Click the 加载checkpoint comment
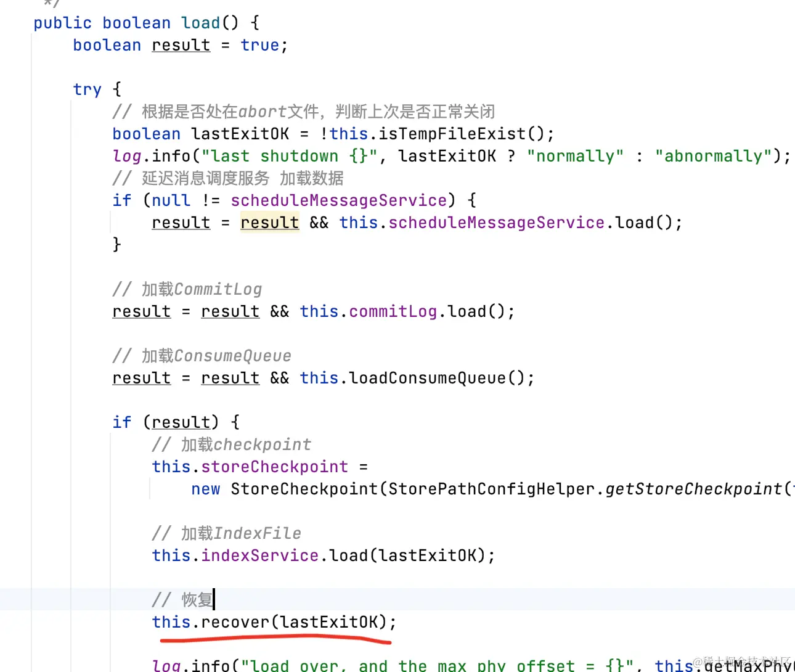Screen dimensions: 795x672 click(231, 445)
